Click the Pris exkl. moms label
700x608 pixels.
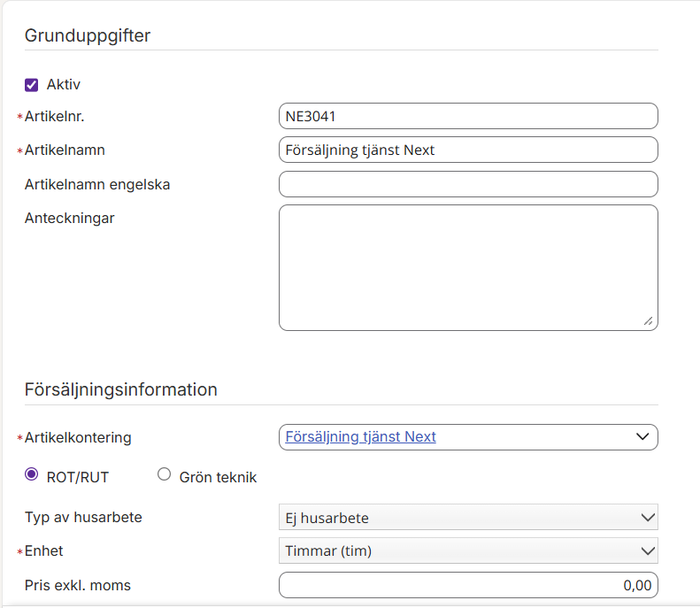[78, 585]
